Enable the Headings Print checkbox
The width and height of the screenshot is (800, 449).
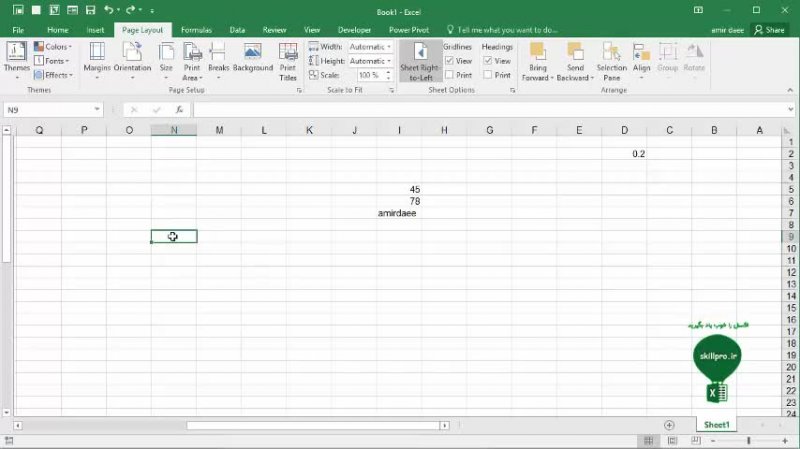[488, 75]
